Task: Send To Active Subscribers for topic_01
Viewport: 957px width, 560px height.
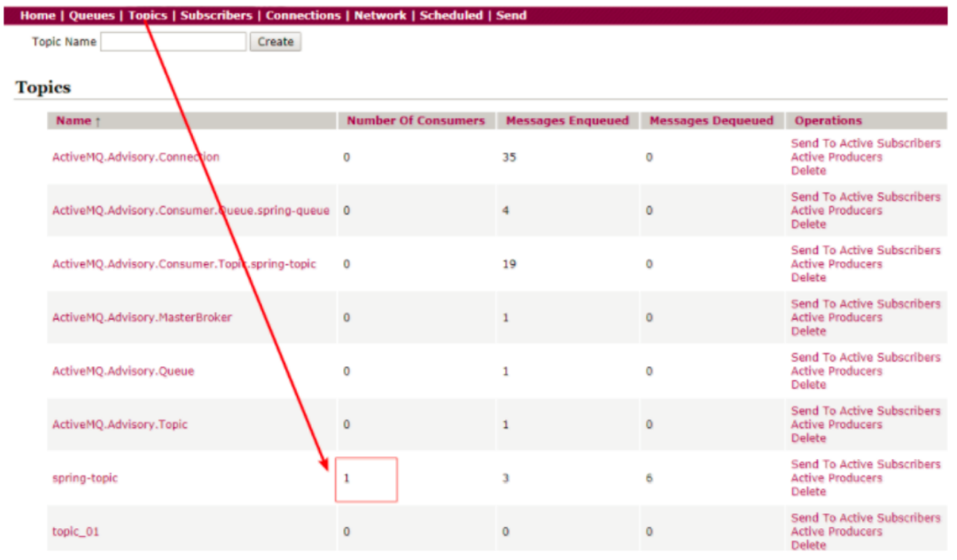Action: [x=866, y=517]
